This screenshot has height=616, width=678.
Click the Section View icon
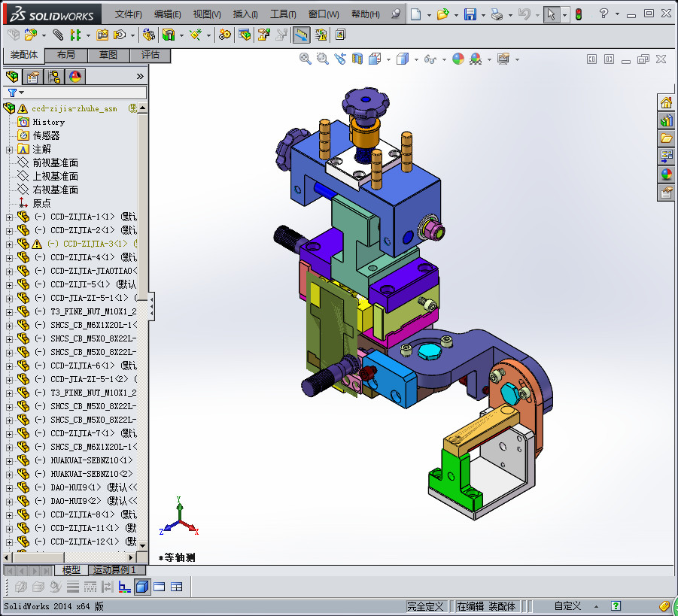point(357,59)
